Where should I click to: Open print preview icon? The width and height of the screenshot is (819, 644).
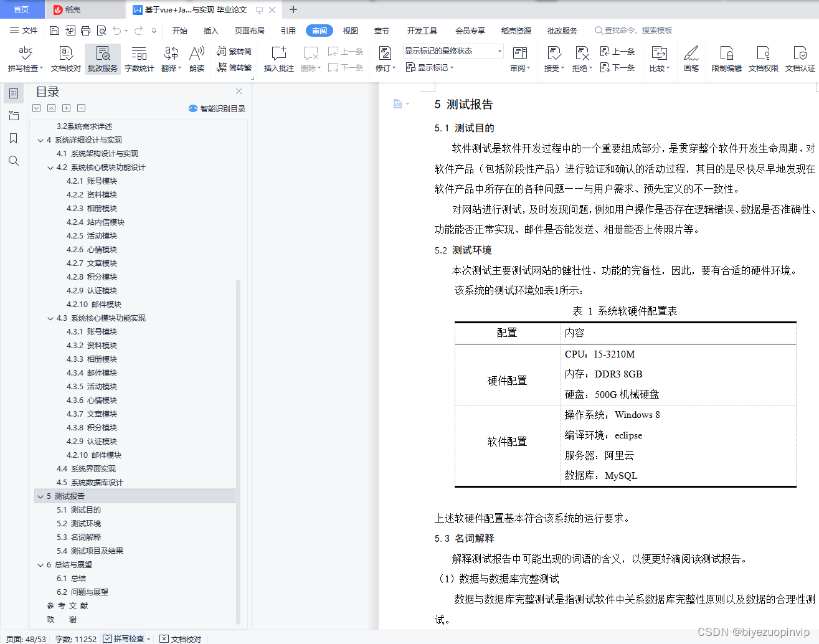coord(101,31)
